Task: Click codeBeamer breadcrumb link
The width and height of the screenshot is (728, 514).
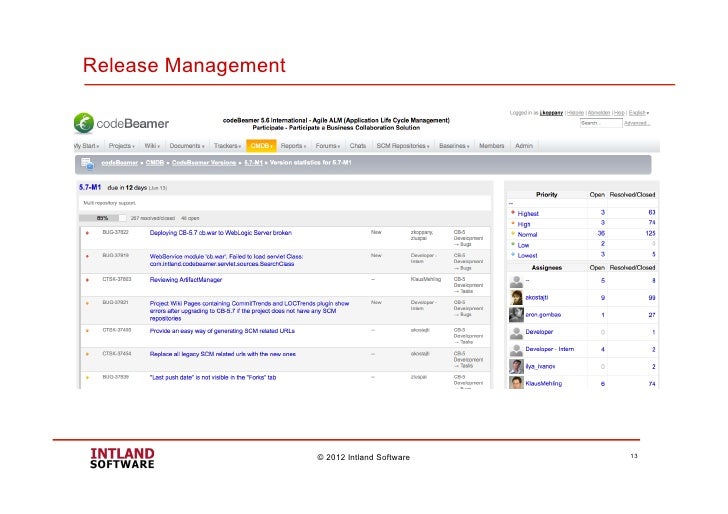Action: click(x=119, y=163)
